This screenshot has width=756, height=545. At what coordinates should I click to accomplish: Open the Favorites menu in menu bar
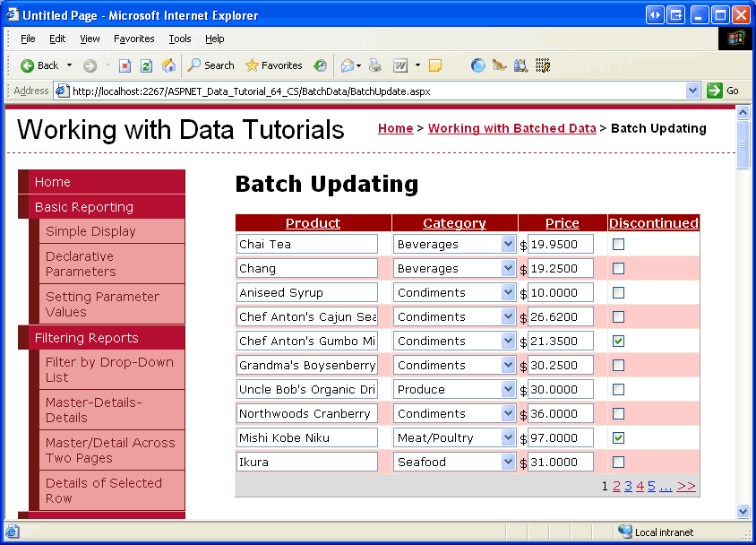point(133,39)
